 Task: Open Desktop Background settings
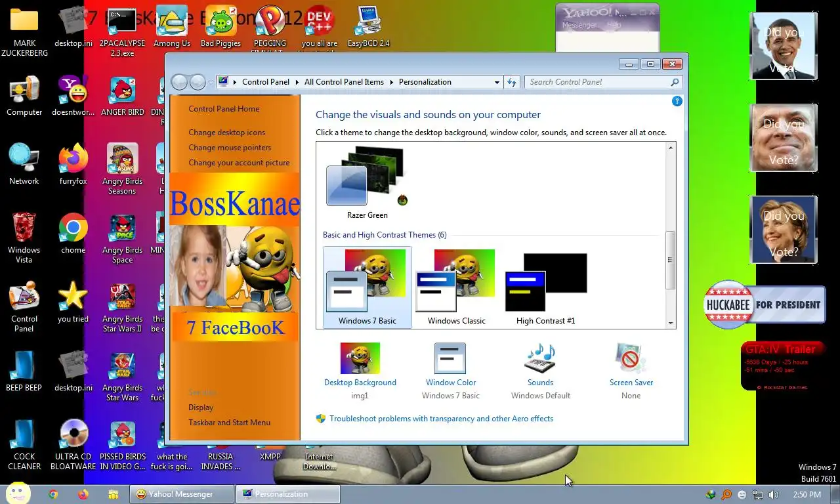tap(360, 371)
